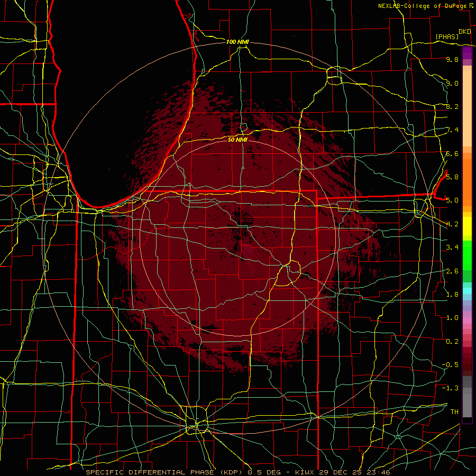Click the 0.5 DEG elevation text
476x476 pixels.
pos(265,472)
